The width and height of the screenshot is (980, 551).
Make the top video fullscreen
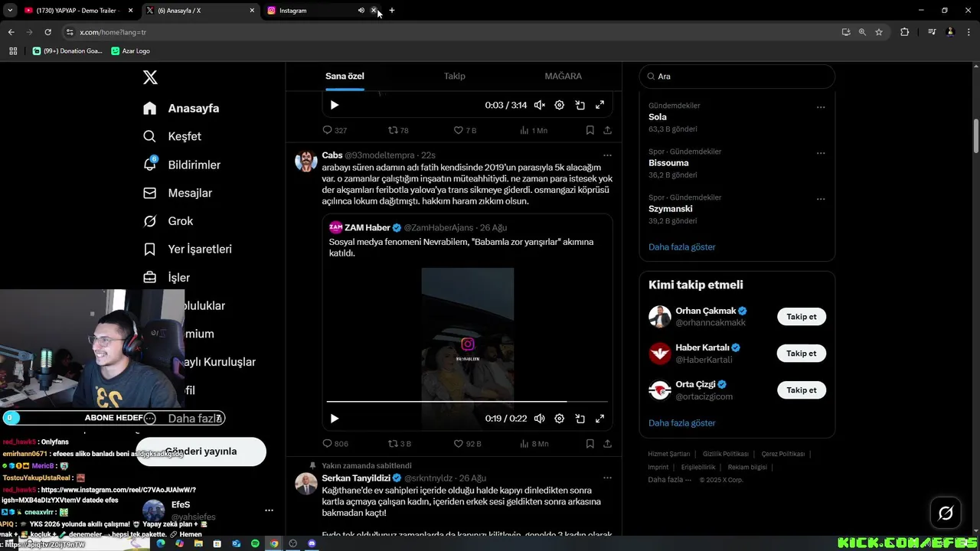coord(600,105)
